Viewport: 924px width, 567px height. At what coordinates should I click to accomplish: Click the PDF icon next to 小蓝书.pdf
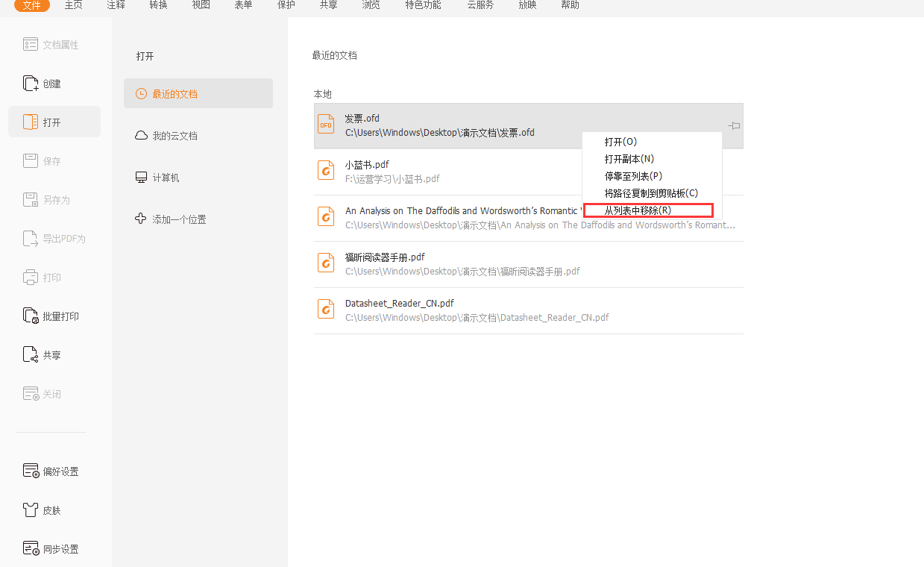click(326, 172)
